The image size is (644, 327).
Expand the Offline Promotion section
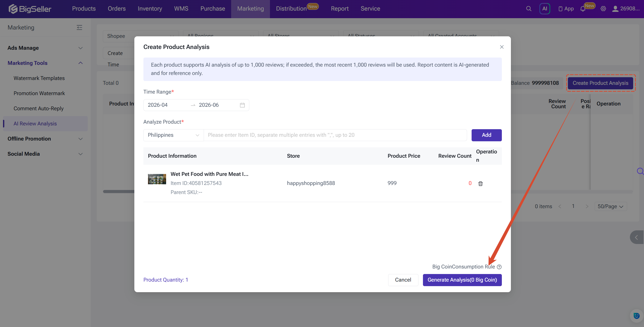tap(45, 139)
